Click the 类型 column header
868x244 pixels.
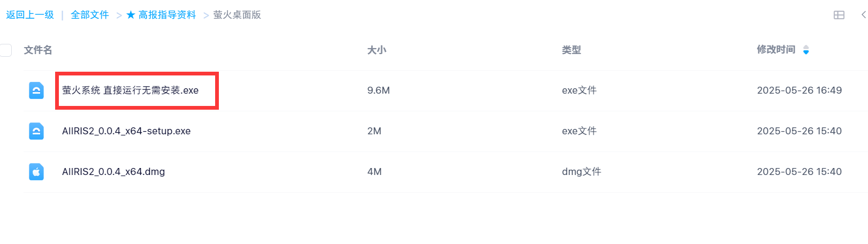[572, 50]
